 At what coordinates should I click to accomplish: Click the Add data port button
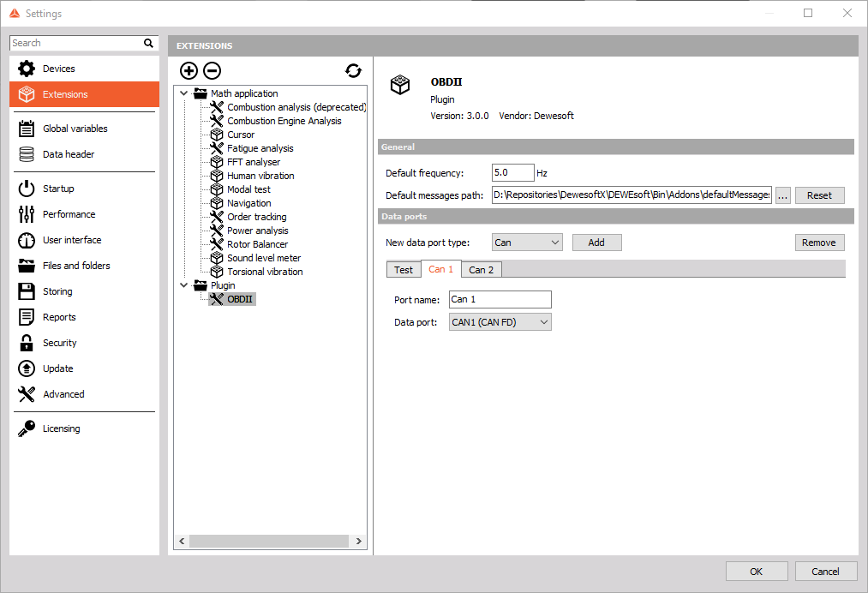[596, 243]
